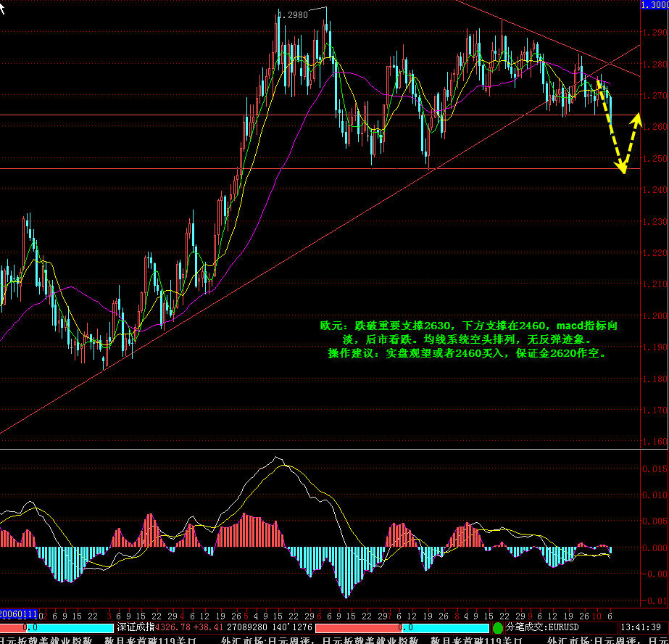Select the red month 8 marker on date axis
The image size is (669, 644).
coord(457,616)
